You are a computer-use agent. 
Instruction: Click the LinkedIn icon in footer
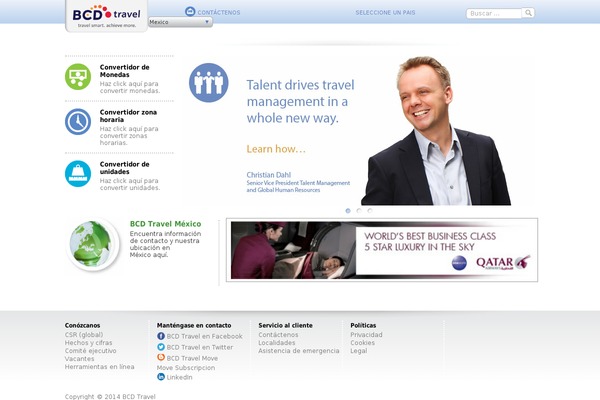pos(161,377)
